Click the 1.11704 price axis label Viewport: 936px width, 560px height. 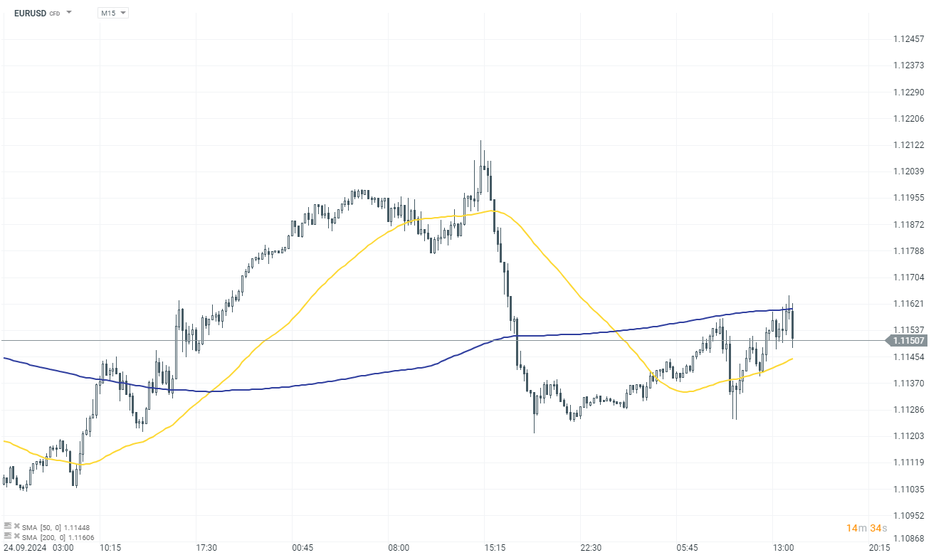(908, 278)
